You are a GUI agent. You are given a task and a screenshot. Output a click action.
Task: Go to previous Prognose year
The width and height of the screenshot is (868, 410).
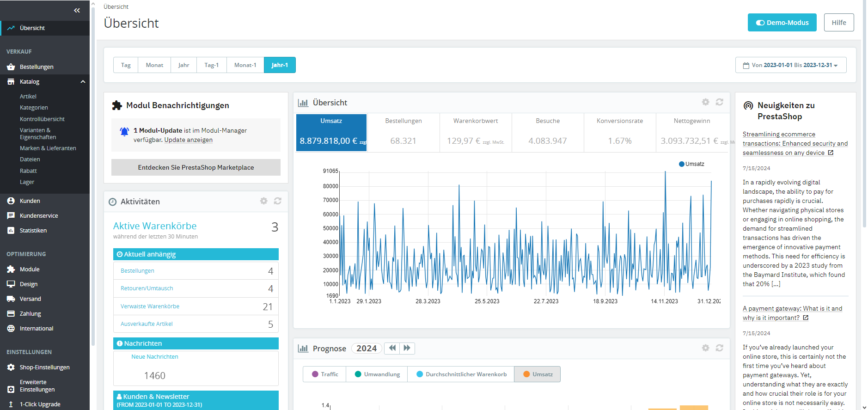click(x=392, y=348)
